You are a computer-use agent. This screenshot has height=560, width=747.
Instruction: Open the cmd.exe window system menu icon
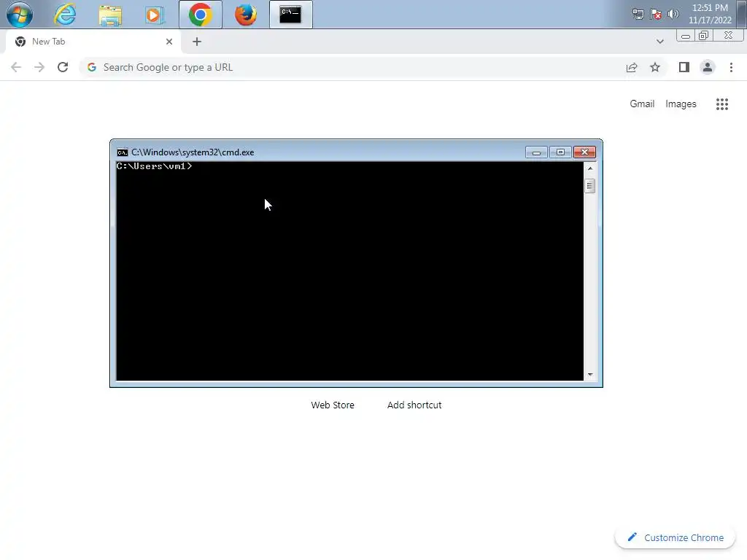tap(123, 152)
